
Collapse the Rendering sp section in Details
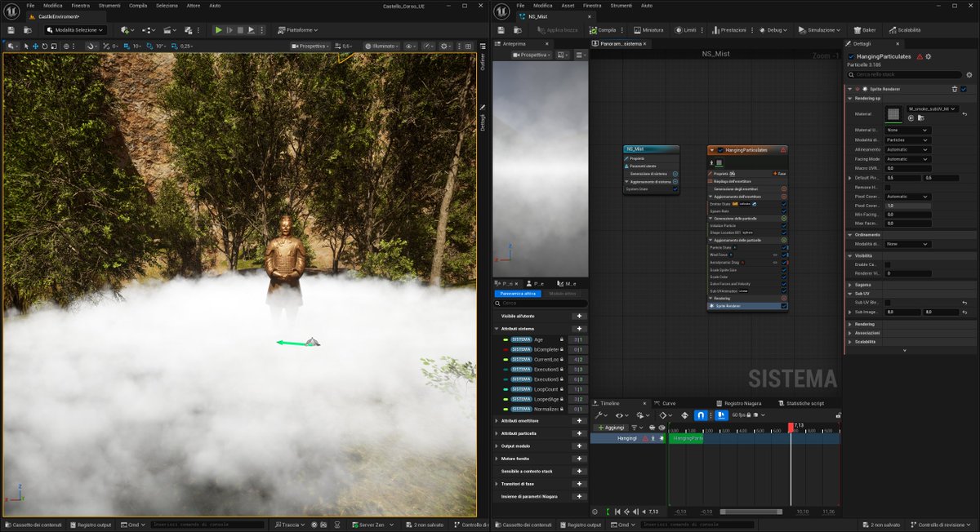pos(849,96)
